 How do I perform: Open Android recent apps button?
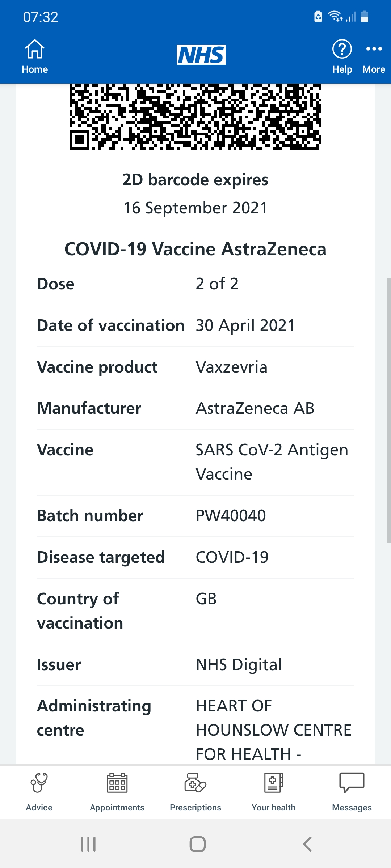coord(88,844)
